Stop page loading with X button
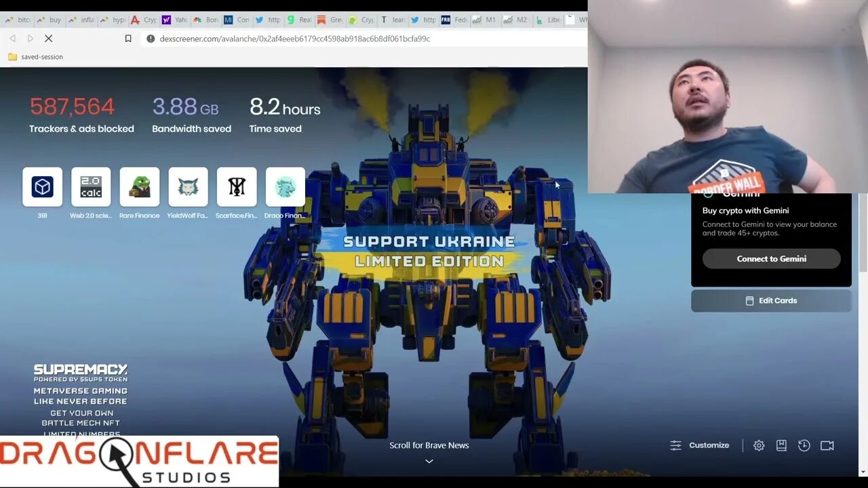The image size is (868, 488). pos(48,39)
